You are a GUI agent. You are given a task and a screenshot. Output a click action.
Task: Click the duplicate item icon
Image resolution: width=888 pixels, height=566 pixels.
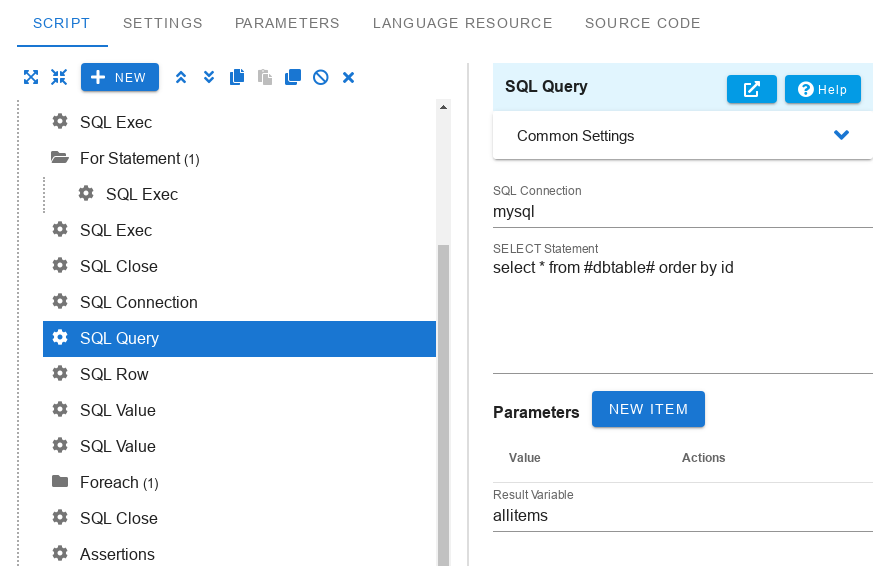293,77
